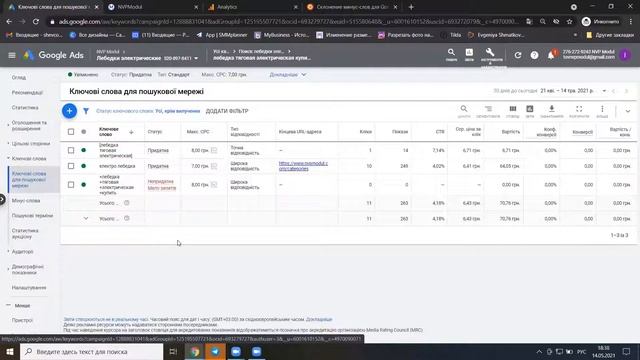Open Пристрої in the sidebar
640x360 pixels.
(22, 320)
